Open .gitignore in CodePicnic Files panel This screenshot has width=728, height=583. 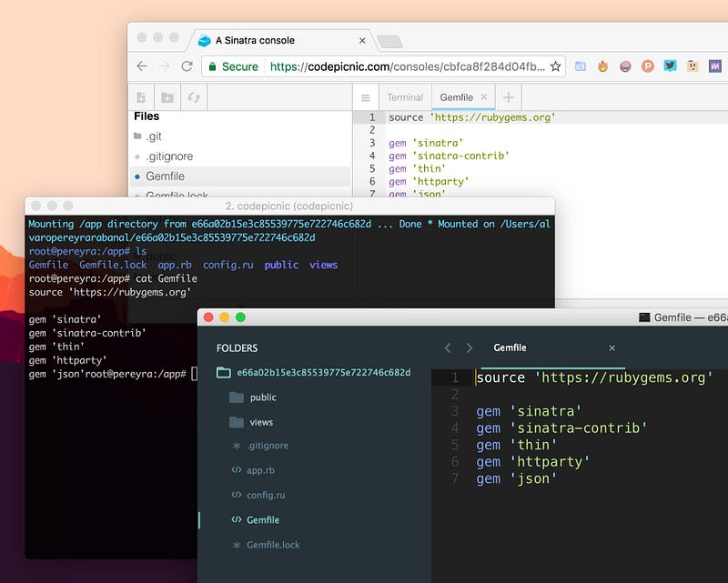tap(169, 156)
